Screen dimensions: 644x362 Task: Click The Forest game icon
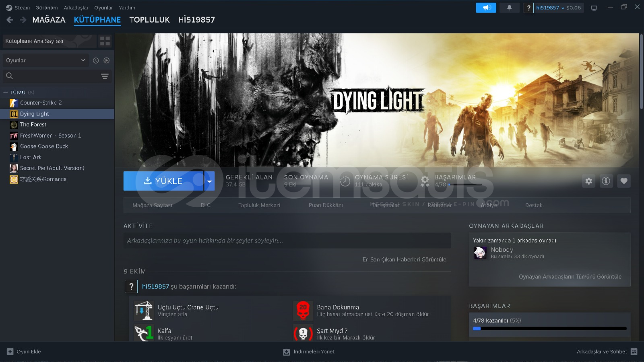tap(14, 125)
